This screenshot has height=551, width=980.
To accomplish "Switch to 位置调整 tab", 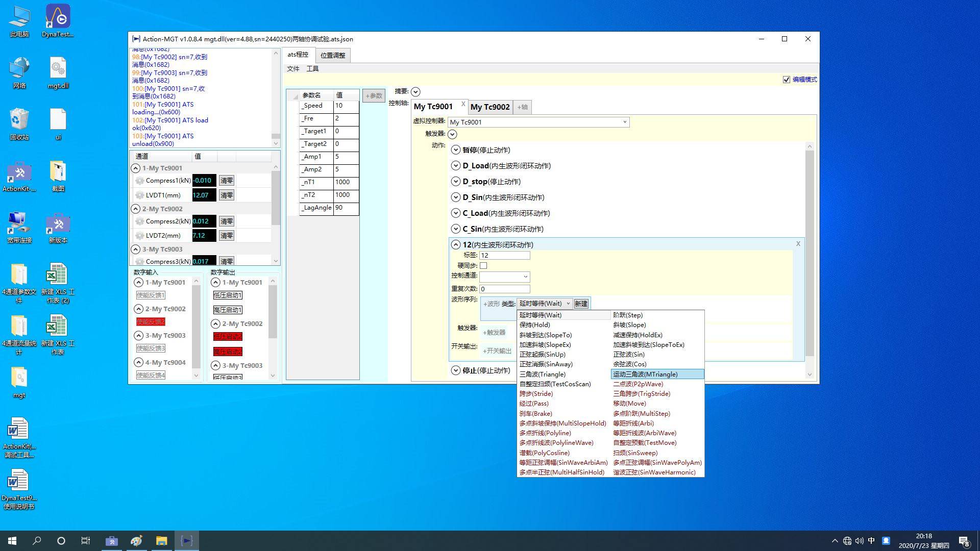I will [x=333, y=56].
